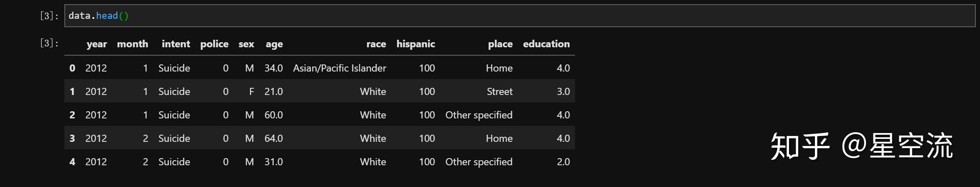
Task: Click the 'police' column header
Action: pyautogui.click(x=214, y=44)
